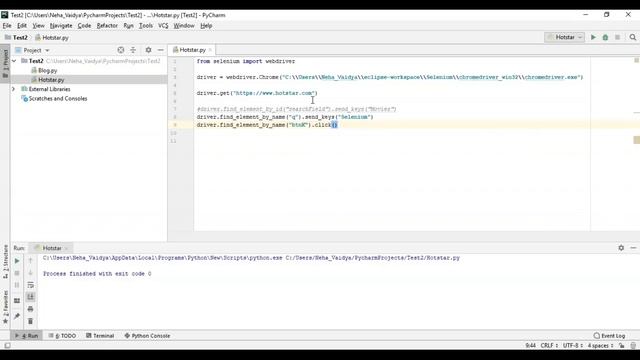Image resolution: width=640 pixels, height=360 pixels.
Task: Open Run panel gear settings
Action: coord(621,248)
